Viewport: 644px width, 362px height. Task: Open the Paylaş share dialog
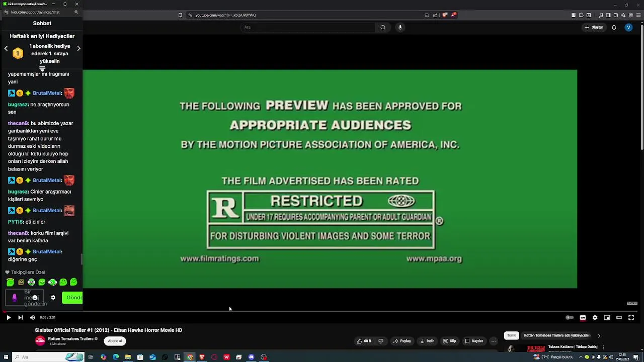point(401,341)
